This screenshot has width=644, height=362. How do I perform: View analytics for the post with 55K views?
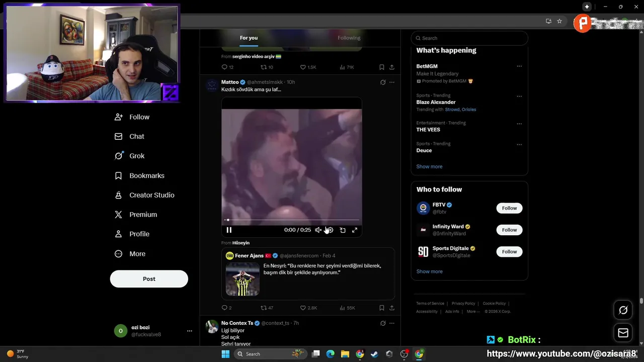coord(347,308)
